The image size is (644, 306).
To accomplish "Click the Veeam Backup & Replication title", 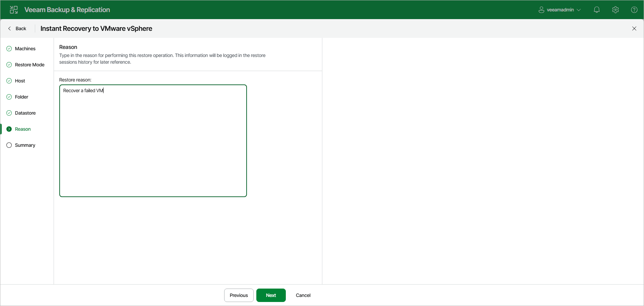I will click(x=67, y=10).
